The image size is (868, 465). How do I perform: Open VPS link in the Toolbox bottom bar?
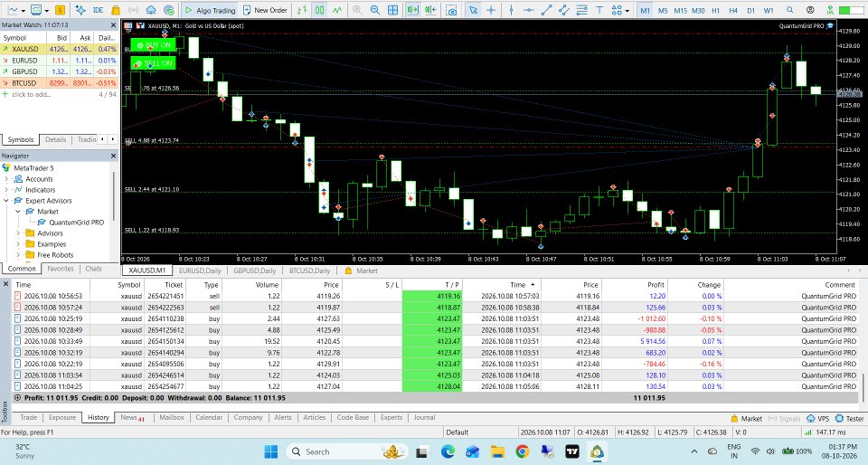pos(818,419)
